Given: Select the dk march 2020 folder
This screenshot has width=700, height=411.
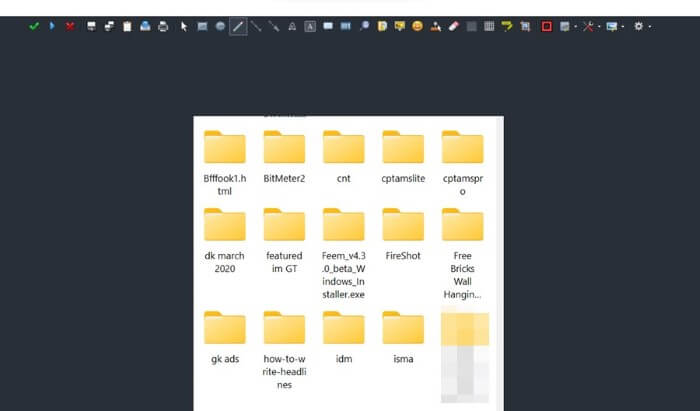Looking at the screenshot, I should tap(225, 241).
